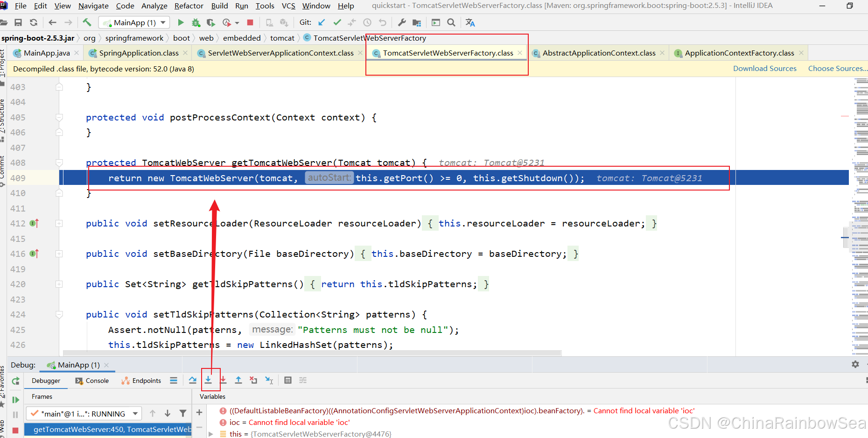Click the Step Into debugger icon
The height and width of the screenshot is (438, 868).
coord(208,380)
